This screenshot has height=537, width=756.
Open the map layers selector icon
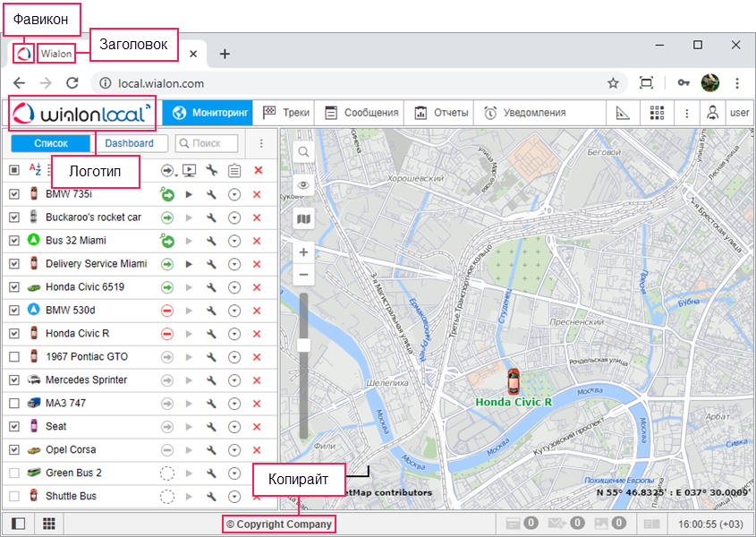[303, 218]
